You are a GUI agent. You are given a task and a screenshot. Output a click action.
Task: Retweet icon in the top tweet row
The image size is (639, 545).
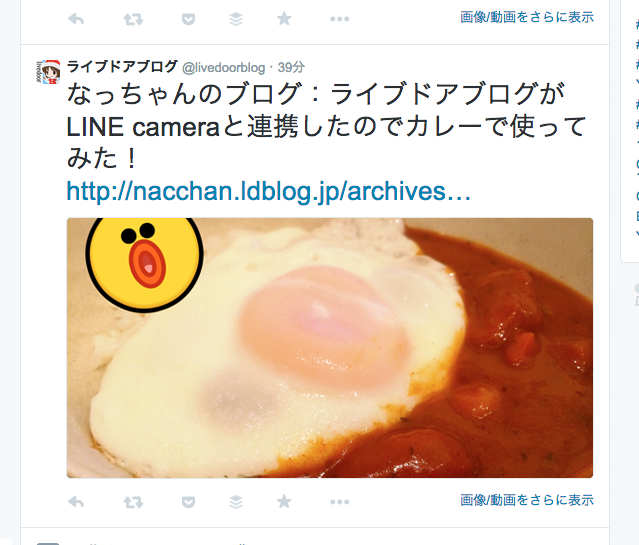(x=133, y=19)
